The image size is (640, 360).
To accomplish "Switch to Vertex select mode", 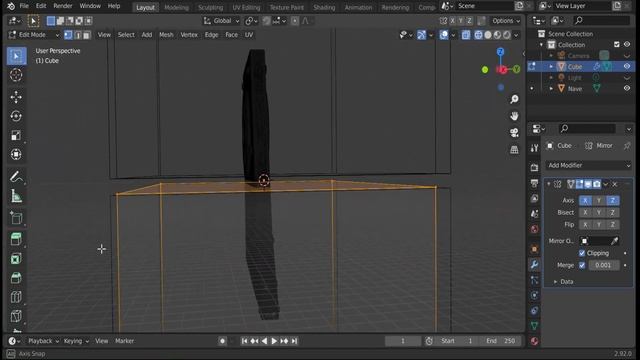I will (x=68, y=35).
